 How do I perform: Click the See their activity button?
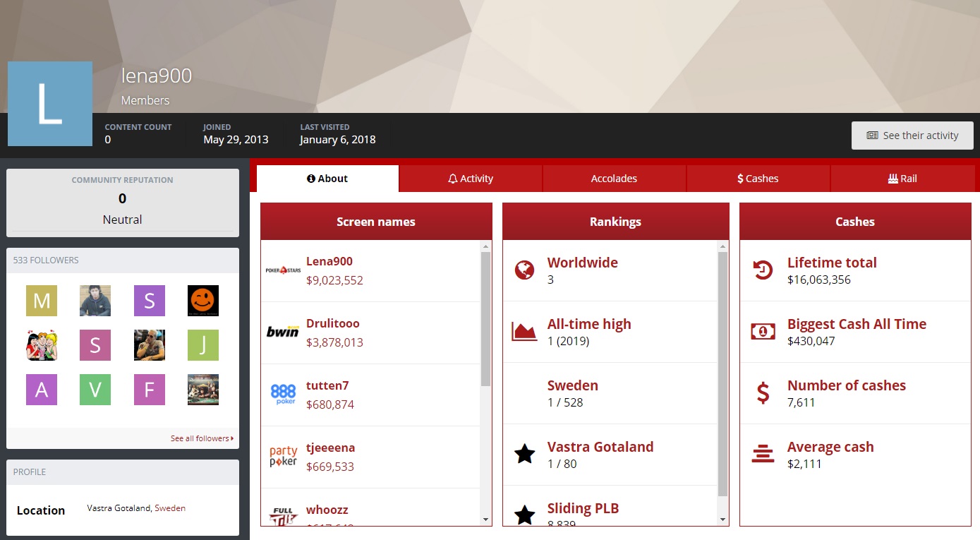coord(912,136)
